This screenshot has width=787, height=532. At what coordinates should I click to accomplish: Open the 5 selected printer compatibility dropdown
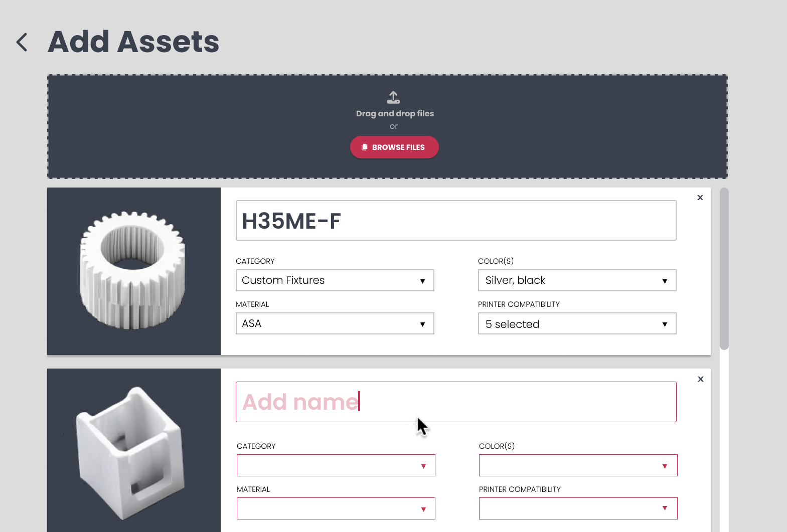point(577,323)
